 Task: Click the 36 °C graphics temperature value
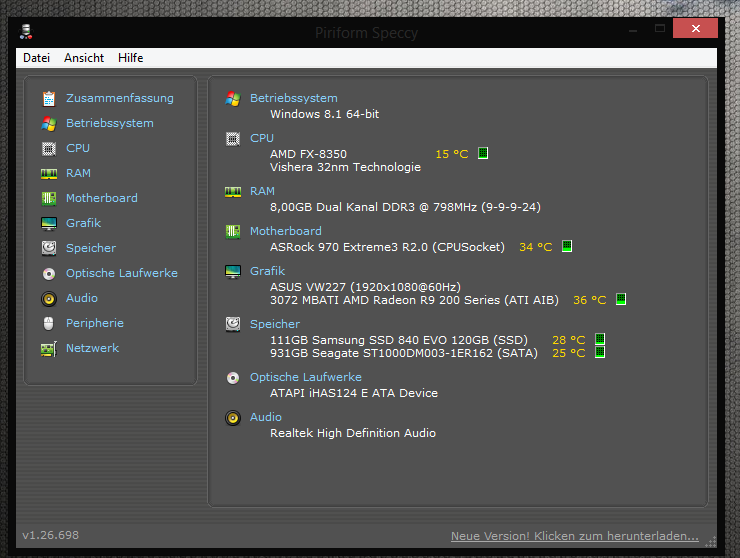(x=589, y=300)
